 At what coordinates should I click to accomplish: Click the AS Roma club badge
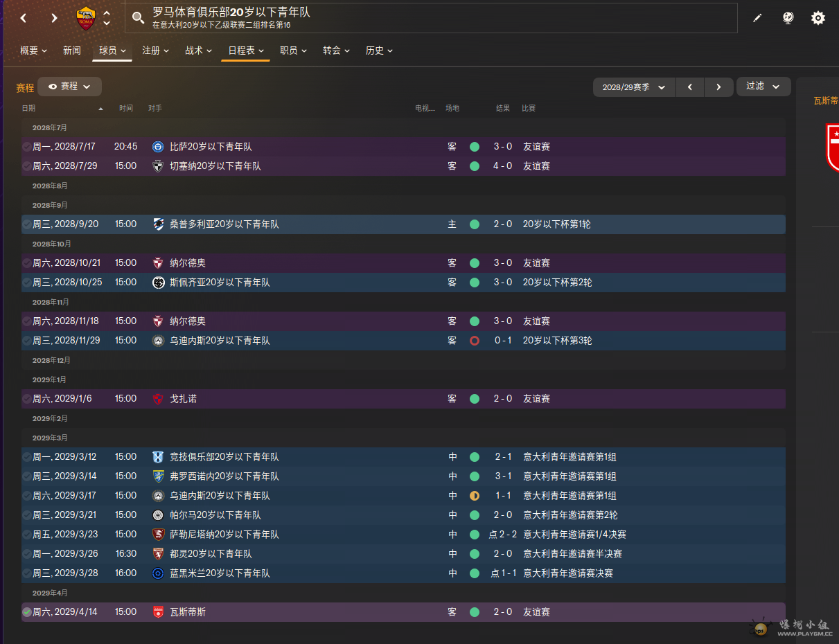(x=86, y=18)
